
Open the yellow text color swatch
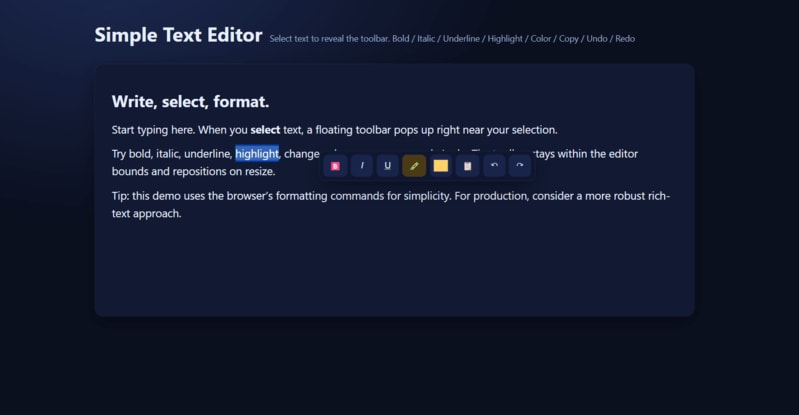tap(441, 166)
